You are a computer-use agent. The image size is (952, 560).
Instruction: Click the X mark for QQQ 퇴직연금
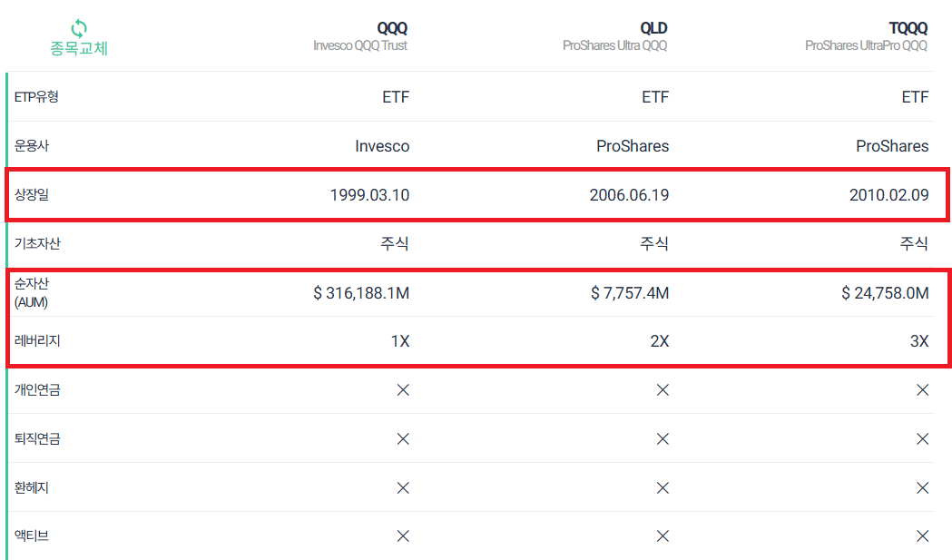coord(403,438)
